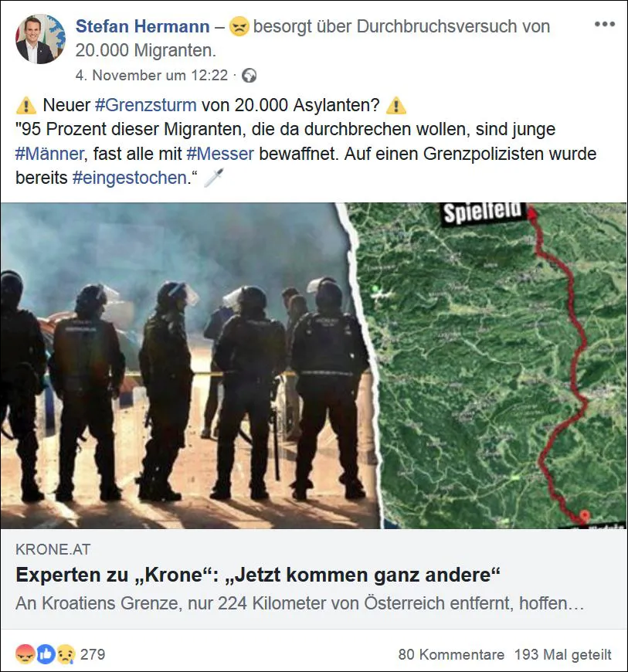Click the blue like reaction icon
The height and width of the screenshot is (672, 628).
coord(46,654)
